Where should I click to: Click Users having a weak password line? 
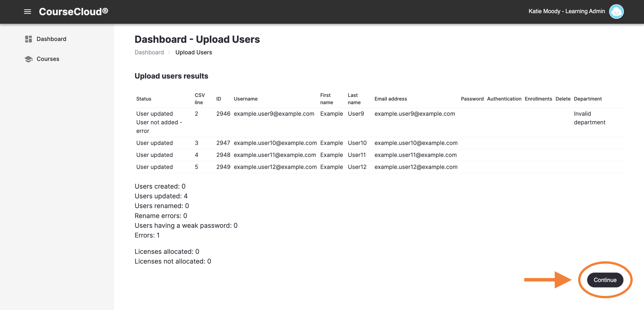[186, 226]
